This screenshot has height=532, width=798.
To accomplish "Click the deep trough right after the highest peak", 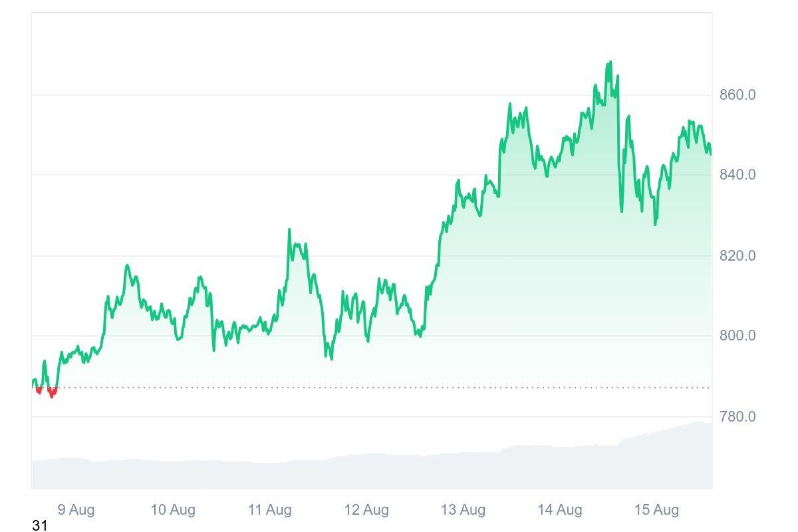I will [622, 210].
